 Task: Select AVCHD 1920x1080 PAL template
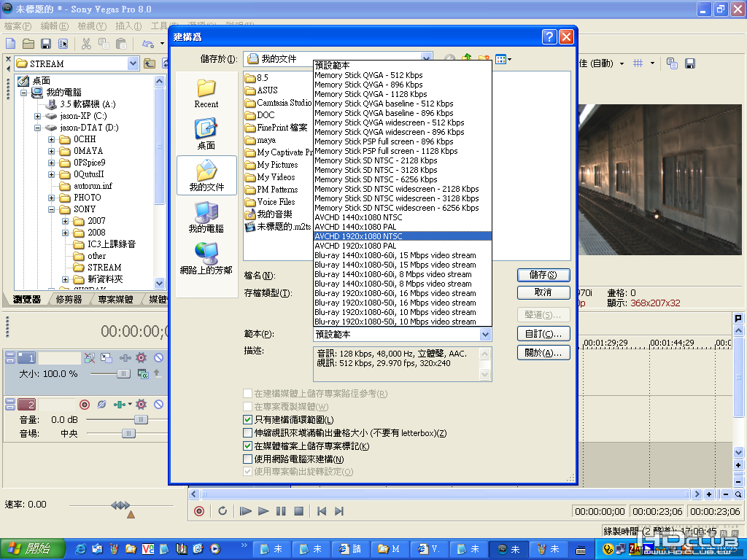[355, 246]
